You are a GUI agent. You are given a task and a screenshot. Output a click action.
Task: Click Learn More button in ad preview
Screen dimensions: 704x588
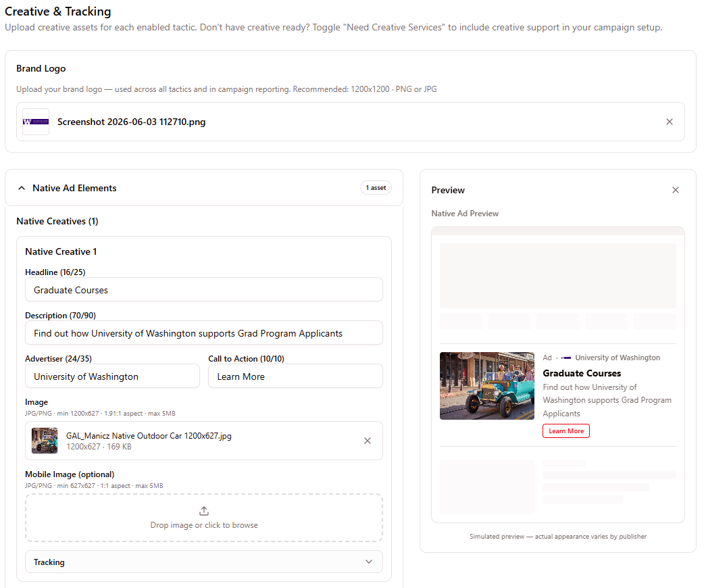coord(565,431)
